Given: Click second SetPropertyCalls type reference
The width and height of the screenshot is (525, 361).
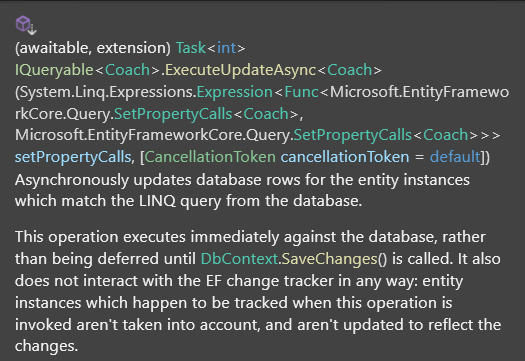Looking at the screenshot, I should (x=353, y=135).
